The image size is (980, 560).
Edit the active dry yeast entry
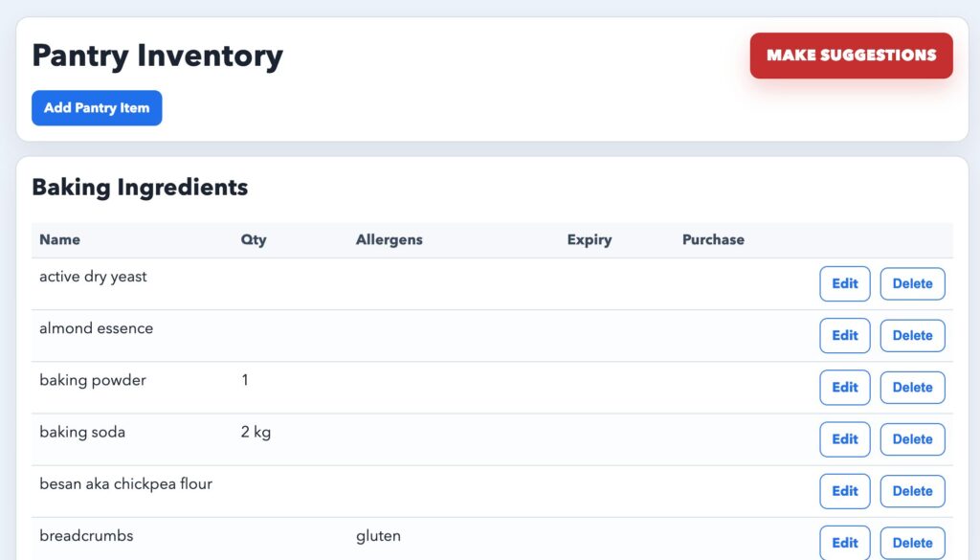(x=844, y=283)
